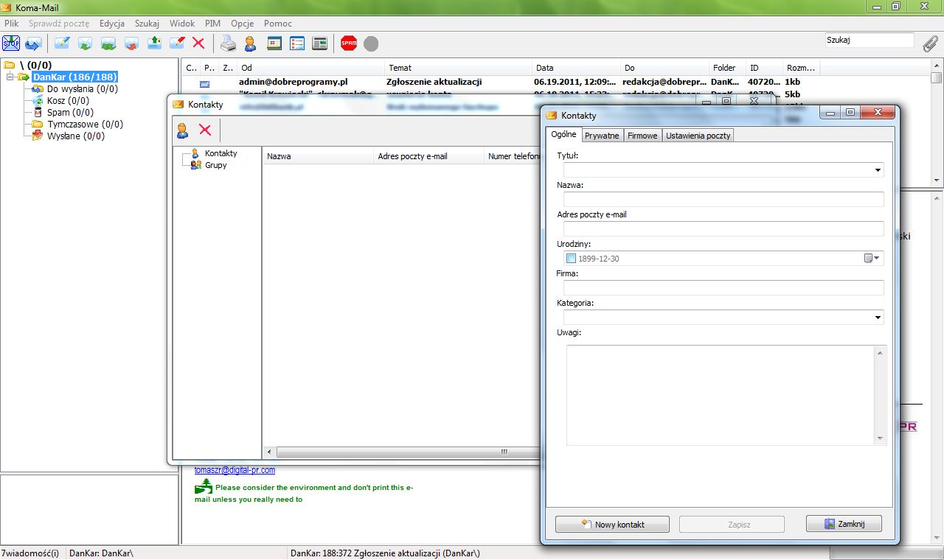Click the Forward message toolbar icon
The height and width of the screenshot is (560, 944).
[x=131, y=43]
